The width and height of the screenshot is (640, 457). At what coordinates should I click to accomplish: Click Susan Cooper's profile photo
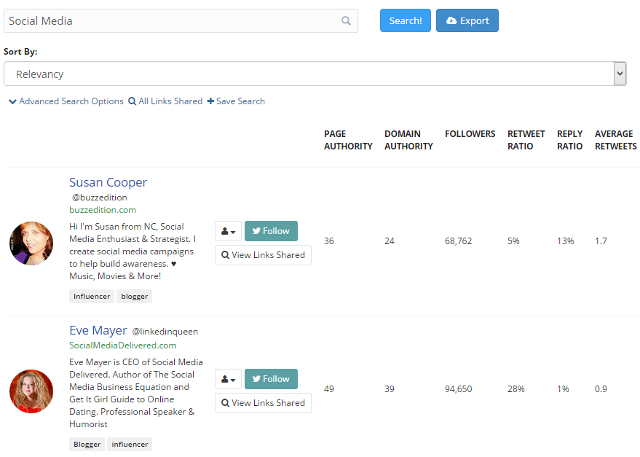31,243
